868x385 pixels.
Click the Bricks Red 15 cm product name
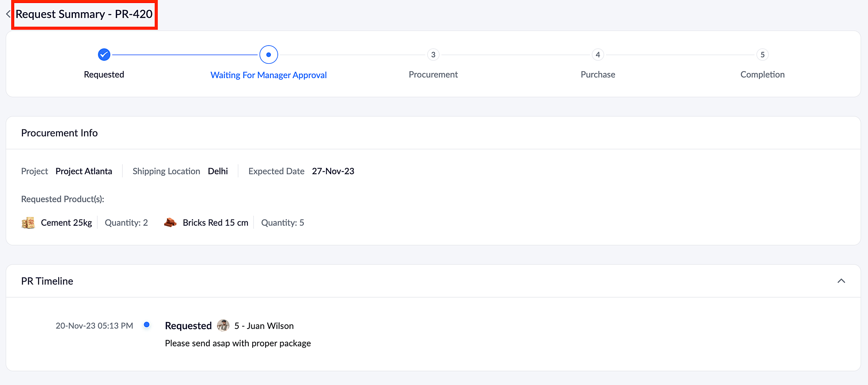click(215, 223)
